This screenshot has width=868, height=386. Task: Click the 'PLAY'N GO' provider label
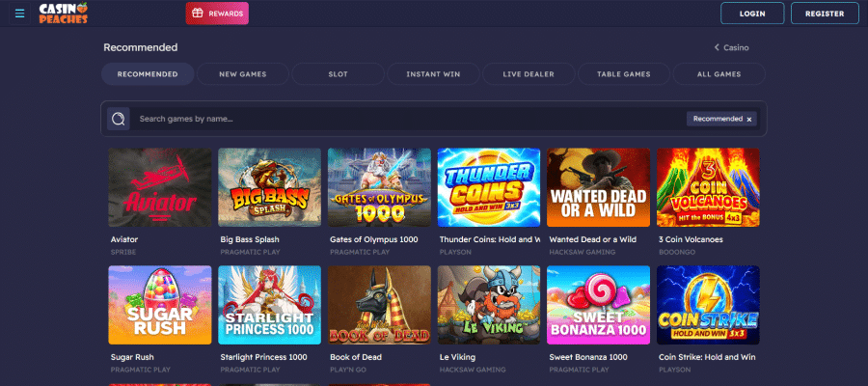tap(348, 370)
